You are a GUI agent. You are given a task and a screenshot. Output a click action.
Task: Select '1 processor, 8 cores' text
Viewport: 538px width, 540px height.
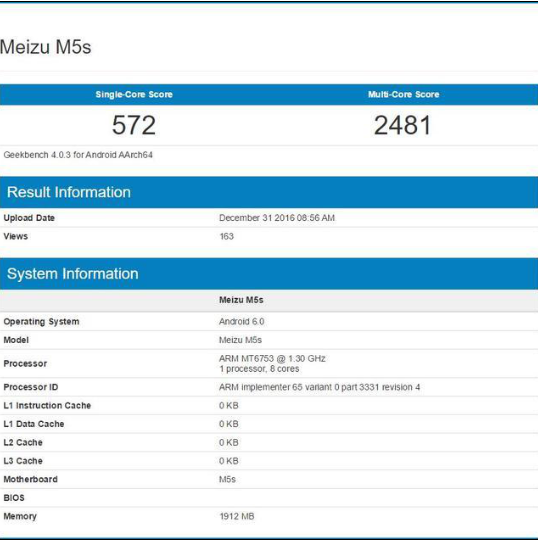[x=259, y=369]
